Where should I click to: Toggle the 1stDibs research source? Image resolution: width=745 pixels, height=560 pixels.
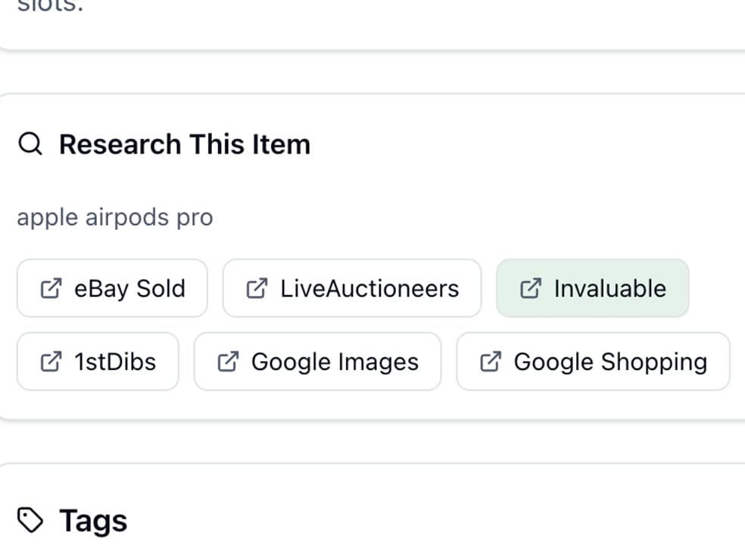coord(98,362)
